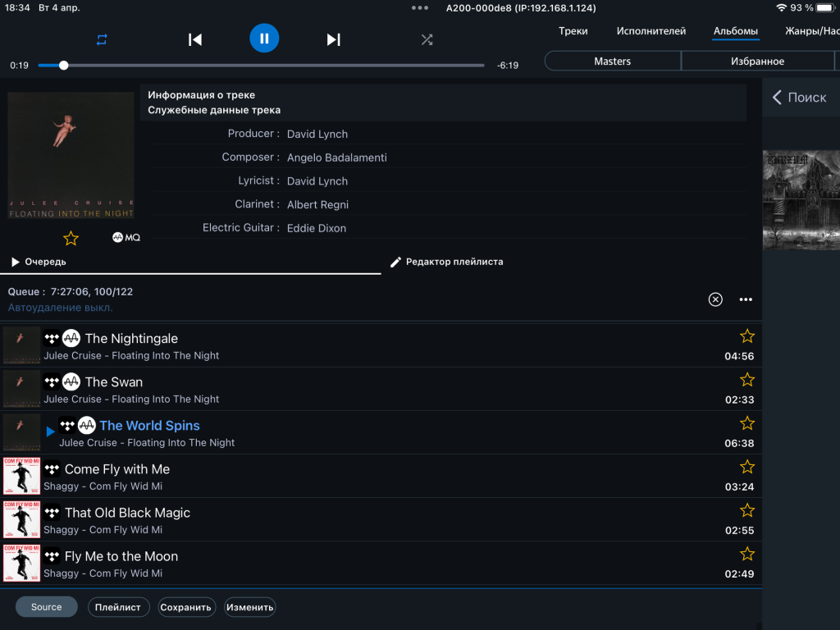
Task: Play The Nightingale track
Action: point(381,345)
